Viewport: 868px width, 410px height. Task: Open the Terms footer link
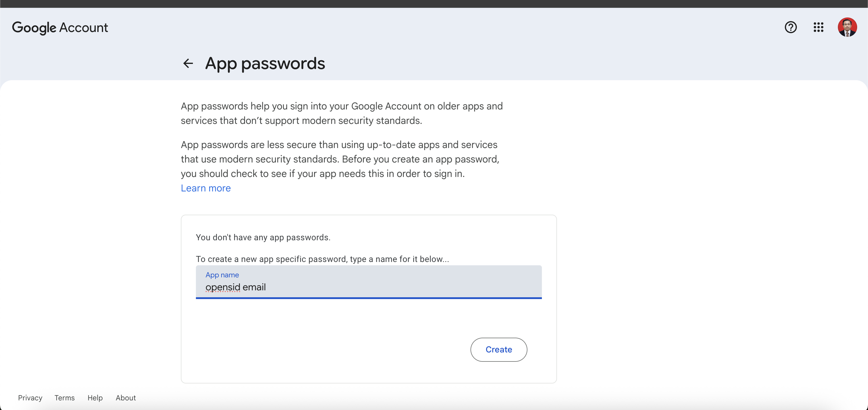[x=64, y=398]
